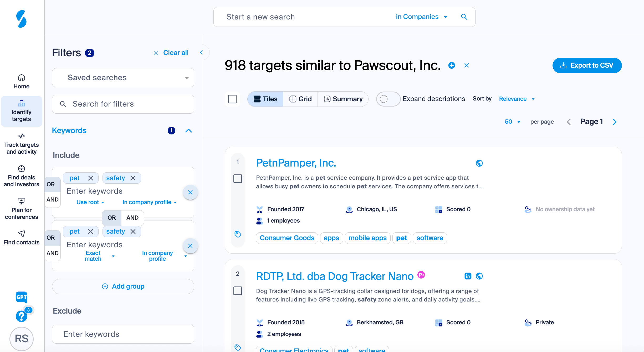Click the GPT chat icon

coord(22,297)
